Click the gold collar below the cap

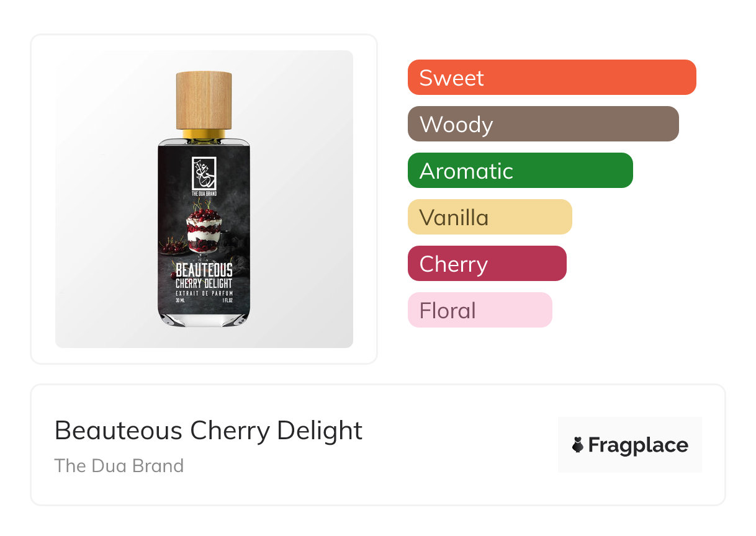click(204, 133)
